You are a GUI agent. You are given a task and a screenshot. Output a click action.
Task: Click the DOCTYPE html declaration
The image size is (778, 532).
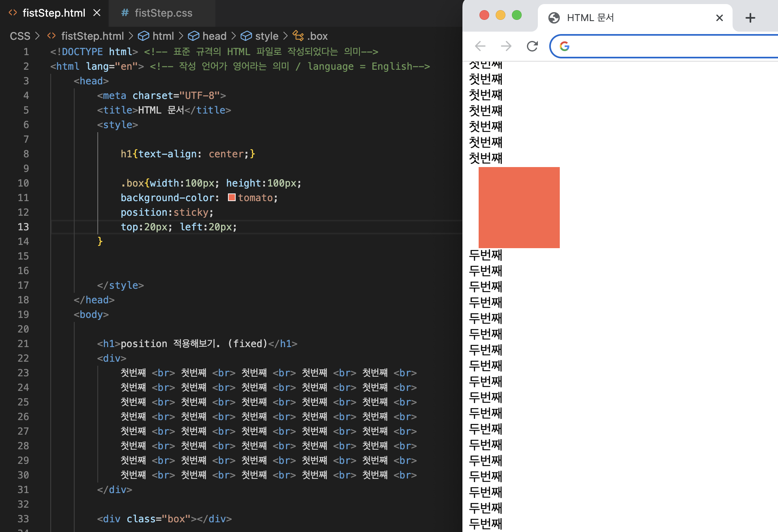click(x=94, y=52)
